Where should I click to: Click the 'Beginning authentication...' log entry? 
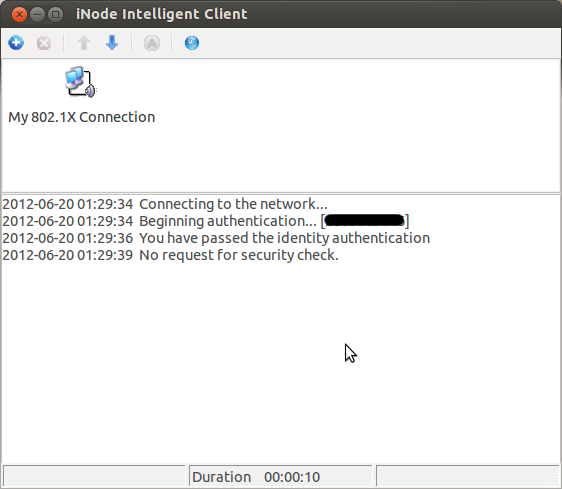(x=205, y=221)
